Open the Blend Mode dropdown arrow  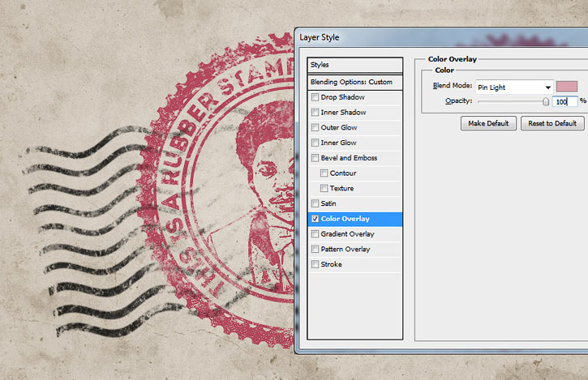pyautogui.click(x=548, y=88)
